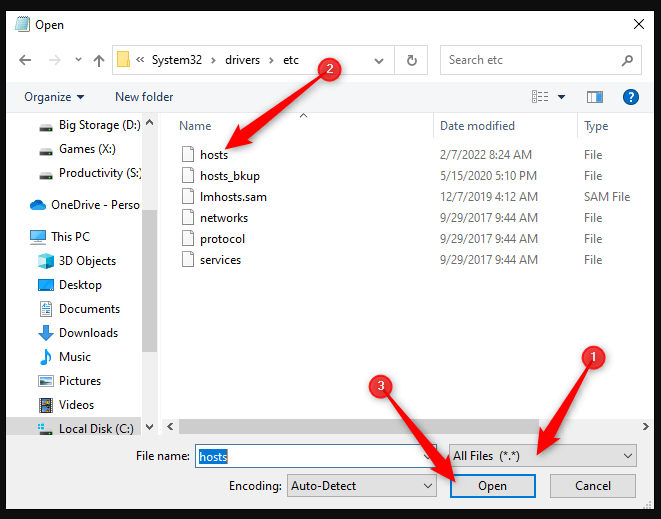
Task: Open Music folder in sidebar
Action: [64, 357]
